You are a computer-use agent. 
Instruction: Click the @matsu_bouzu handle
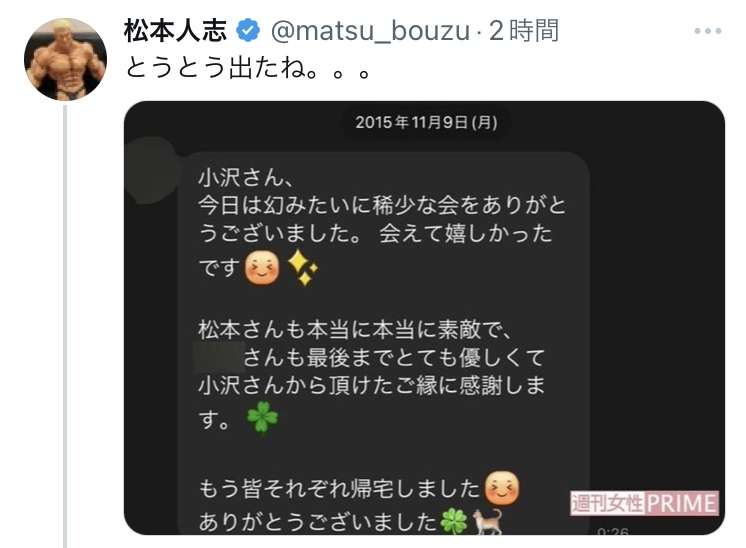370,31
